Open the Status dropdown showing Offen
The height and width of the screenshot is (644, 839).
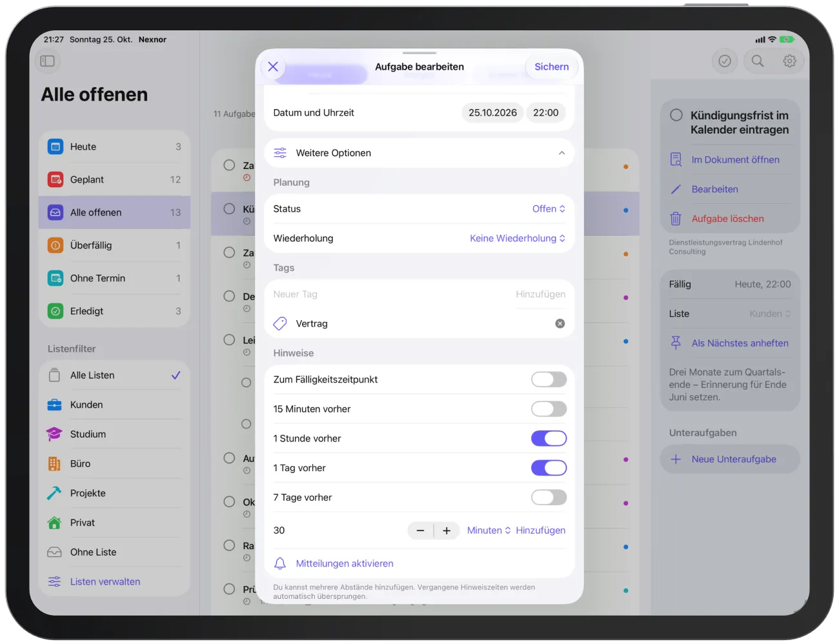(x=549, y=209)
